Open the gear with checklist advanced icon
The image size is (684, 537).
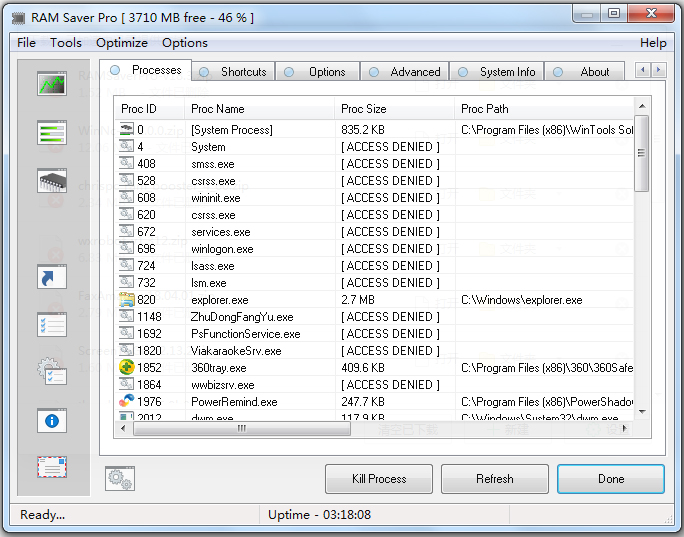tap(52, 372)
